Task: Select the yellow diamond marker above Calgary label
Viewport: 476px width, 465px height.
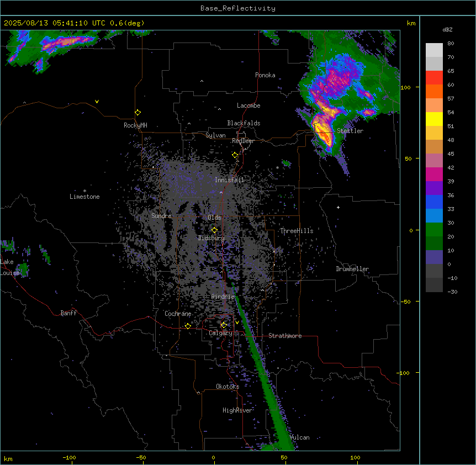Action: point(224,325)
